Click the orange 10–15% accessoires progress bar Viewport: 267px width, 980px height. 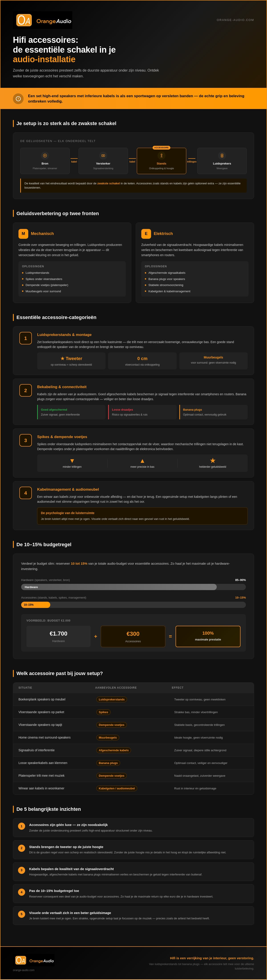coord(36,605)
